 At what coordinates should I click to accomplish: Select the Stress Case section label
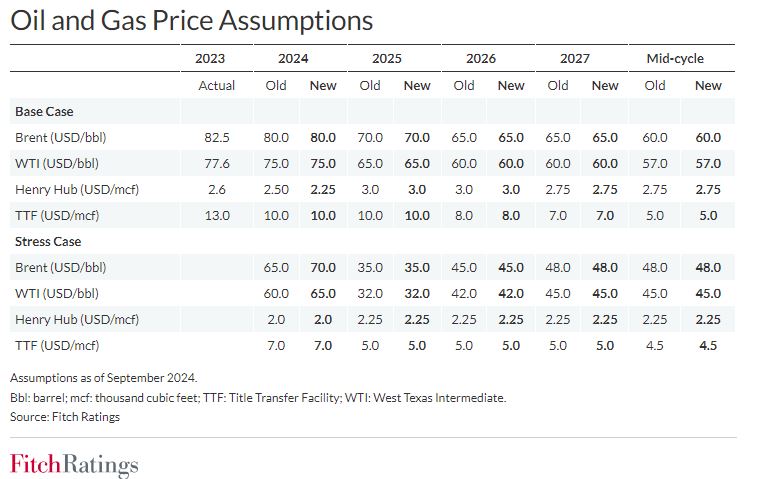point(48,241)
